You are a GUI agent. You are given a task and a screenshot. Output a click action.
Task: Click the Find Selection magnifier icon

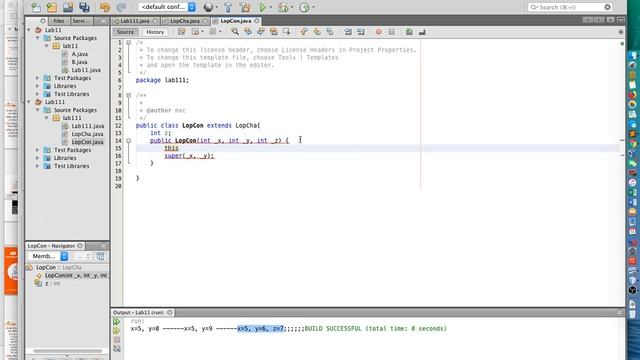[235, 32]
